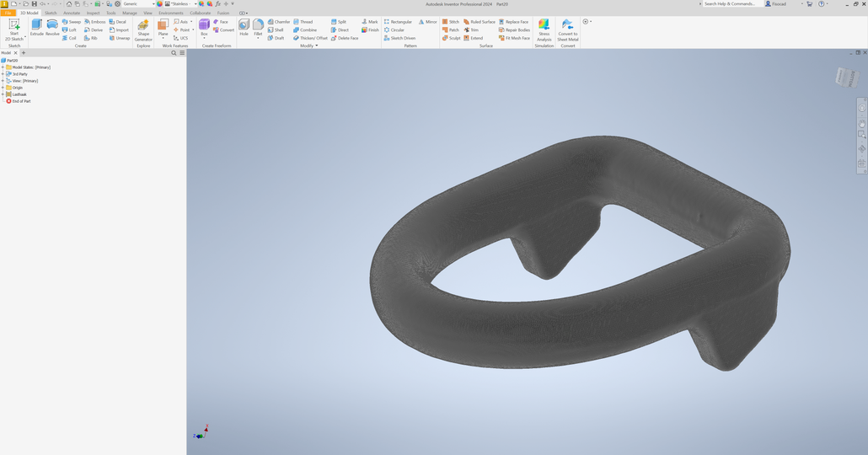
Task: Open the Inspect ribbon tab
Action: pyautogui.click(x=93, y=13)
